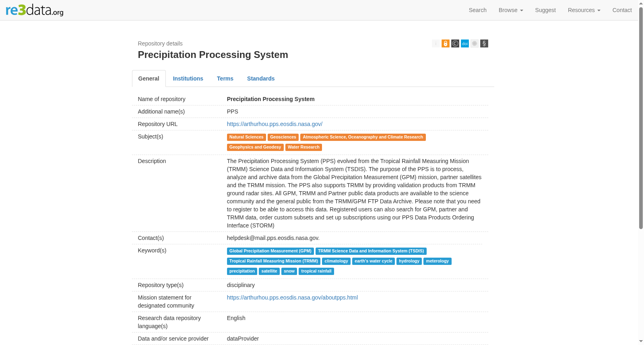Click the 'disciplinary' repository type value
Viewport: 644px width, 345px height.
[x=241, y=285]
